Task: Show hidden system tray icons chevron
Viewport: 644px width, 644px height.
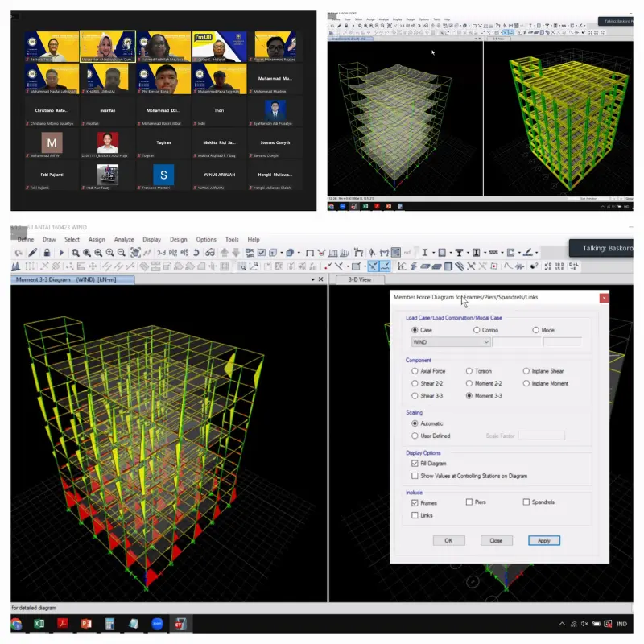Action: (x=561, y=624)
